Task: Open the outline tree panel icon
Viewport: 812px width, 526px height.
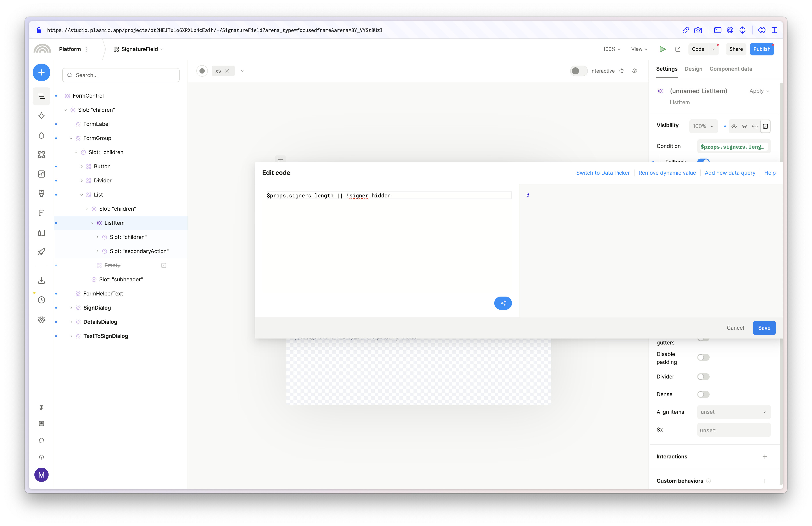Action: tap(41, 96)
